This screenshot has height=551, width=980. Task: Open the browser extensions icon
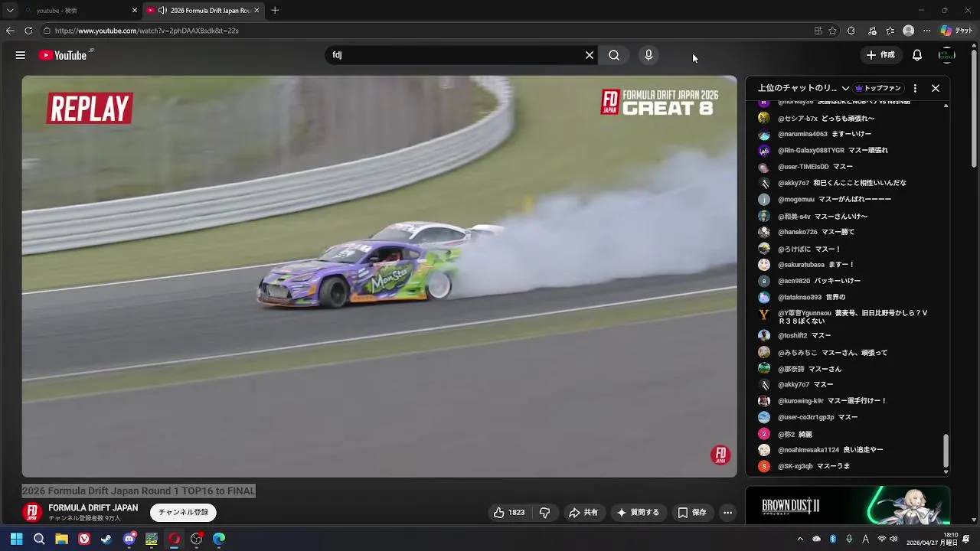851,31
